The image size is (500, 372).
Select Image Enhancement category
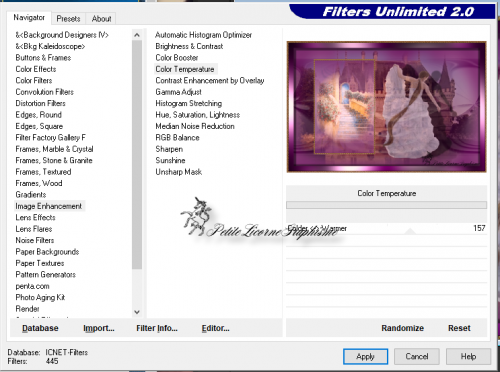click(x=49, y=206)
